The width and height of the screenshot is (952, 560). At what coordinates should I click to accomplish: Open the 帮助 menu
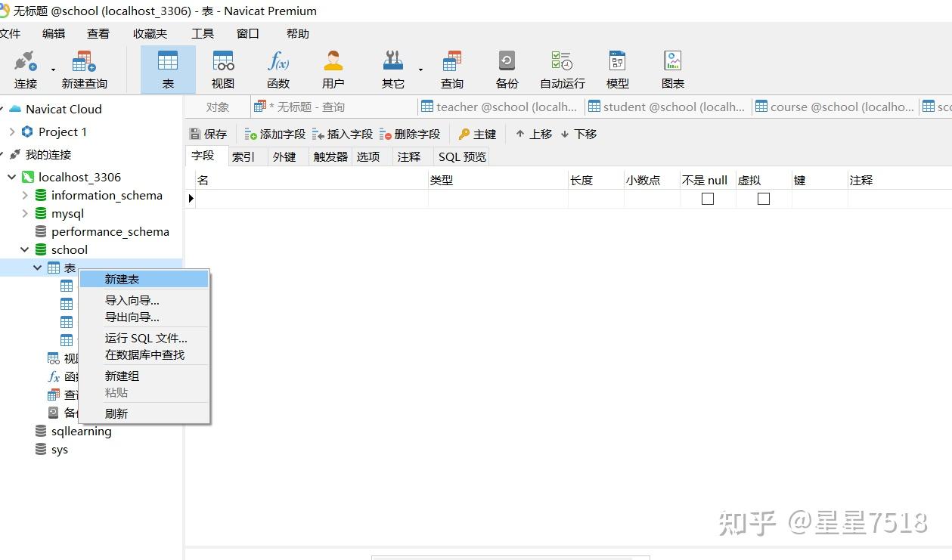[x=298, y=33]
